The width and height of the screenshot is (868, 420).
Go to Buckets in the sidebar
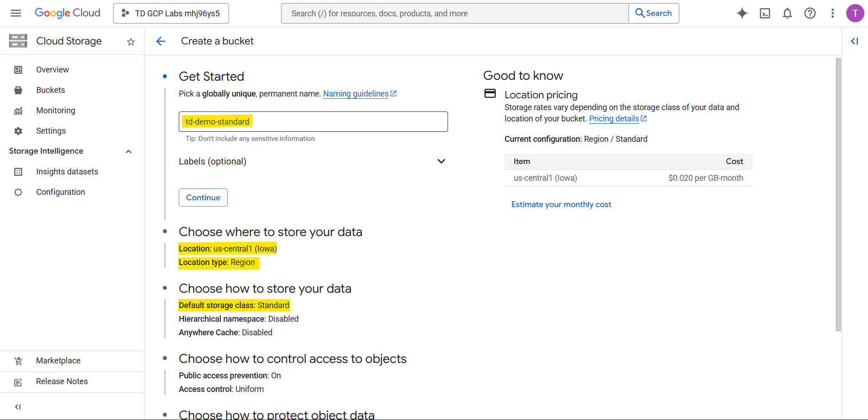pyautogui.click(x=51, y=90)
